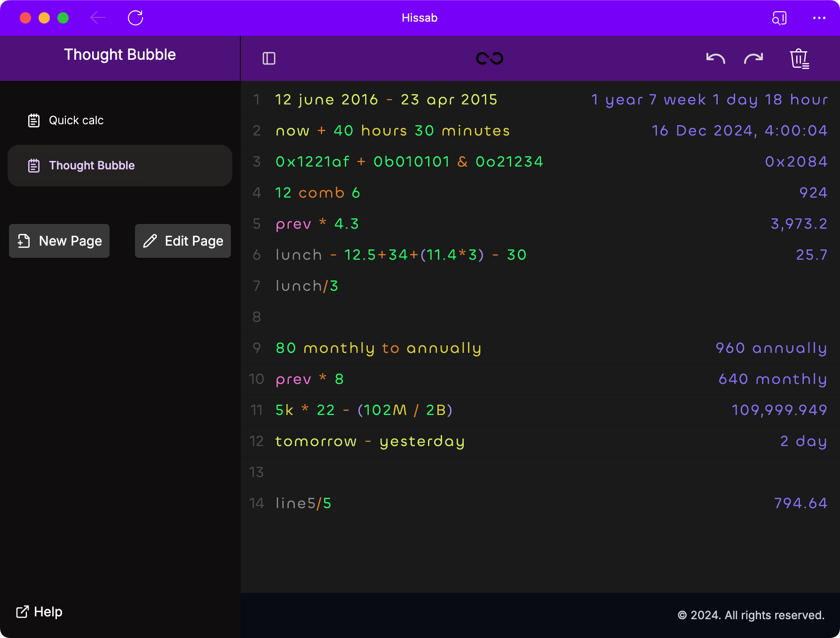Click the back arrow in title bar
This screenshot has height=638, width=840.
click(x=98, y=18)
